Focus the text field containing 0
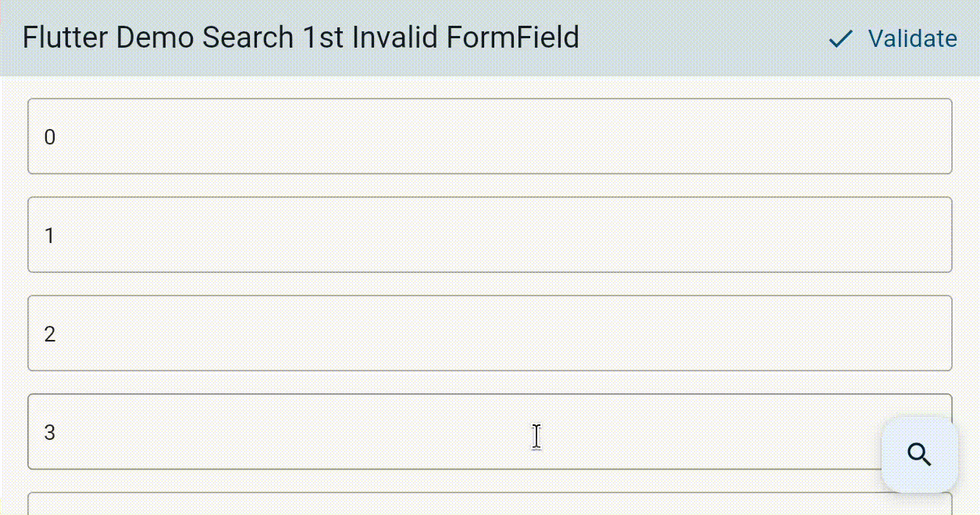 pyautogui.click(x=490, y=137)
